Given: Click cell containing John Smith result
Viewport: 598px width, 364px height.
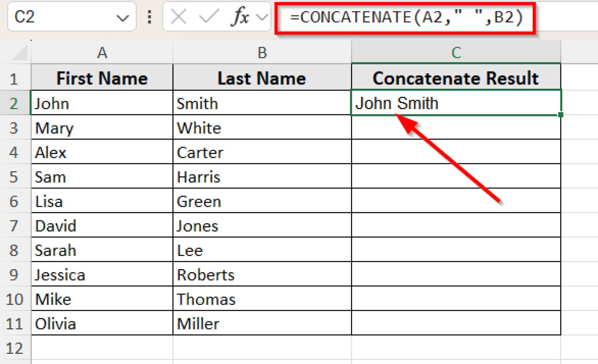Looking at the screenshot, I should click(x=456, y=103).
